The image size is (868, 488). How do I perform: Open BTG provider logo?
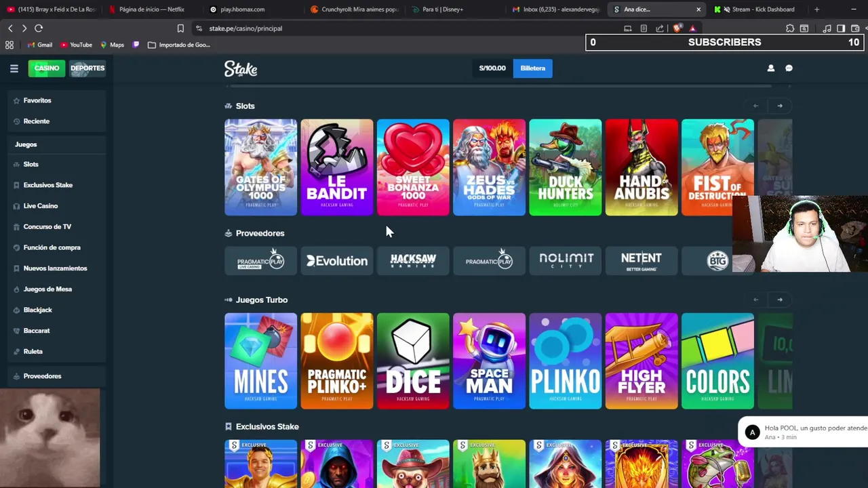[717, 260]
